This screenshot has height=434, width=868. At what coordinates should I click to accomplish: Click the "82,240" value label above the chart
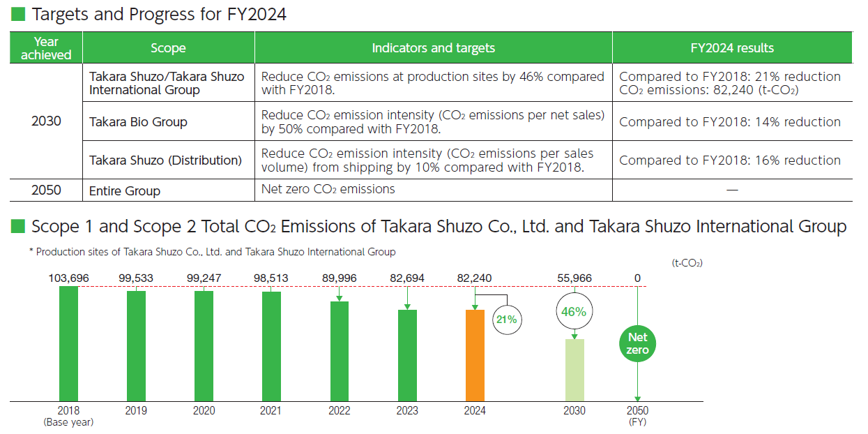pyautogui.click(x=475, y=278)
